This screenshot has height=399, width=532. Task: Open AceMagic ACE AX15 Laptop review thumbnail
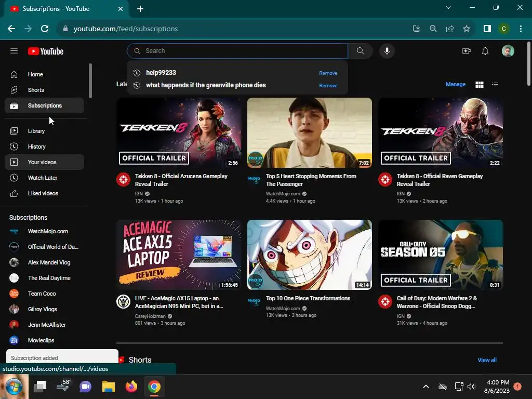[179, 255]
